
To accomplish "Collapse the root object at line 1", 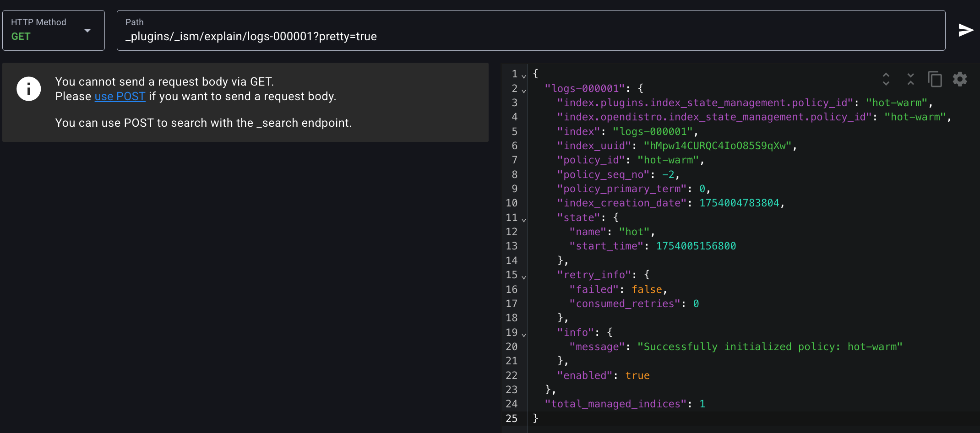I will point(524,76).
